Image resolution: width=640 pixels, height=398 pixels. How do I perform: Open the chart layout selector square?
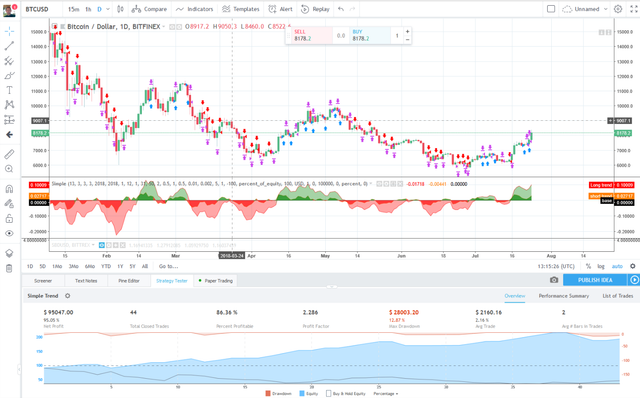[x=551, y=9]
